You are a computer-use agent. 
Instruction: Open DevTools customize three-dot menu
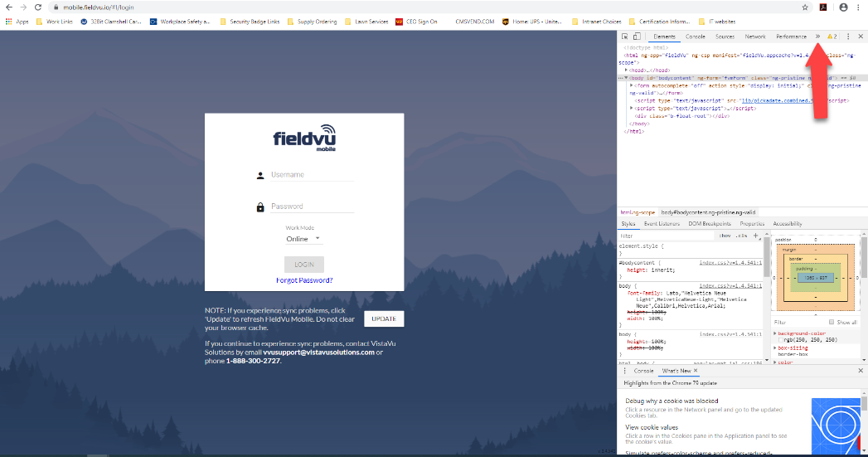coord(848,36)
